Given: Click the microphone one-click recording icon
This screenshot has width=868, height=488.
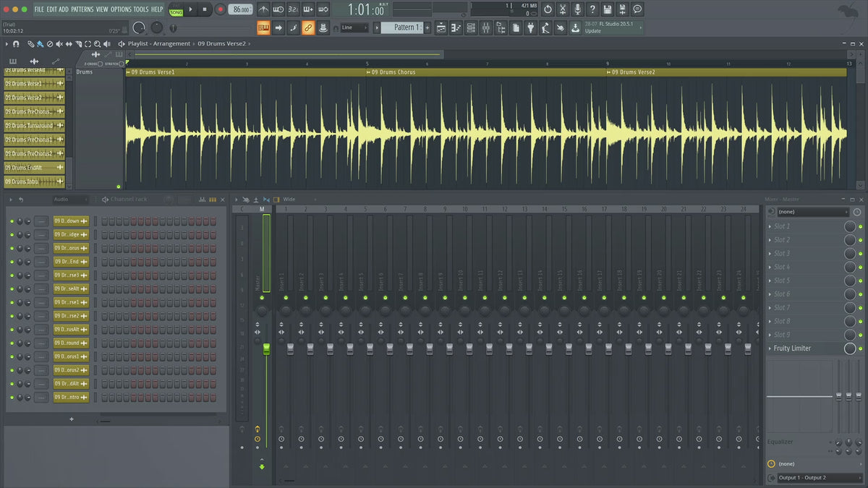Looking at the screenshot, I should tap(577, 9).
